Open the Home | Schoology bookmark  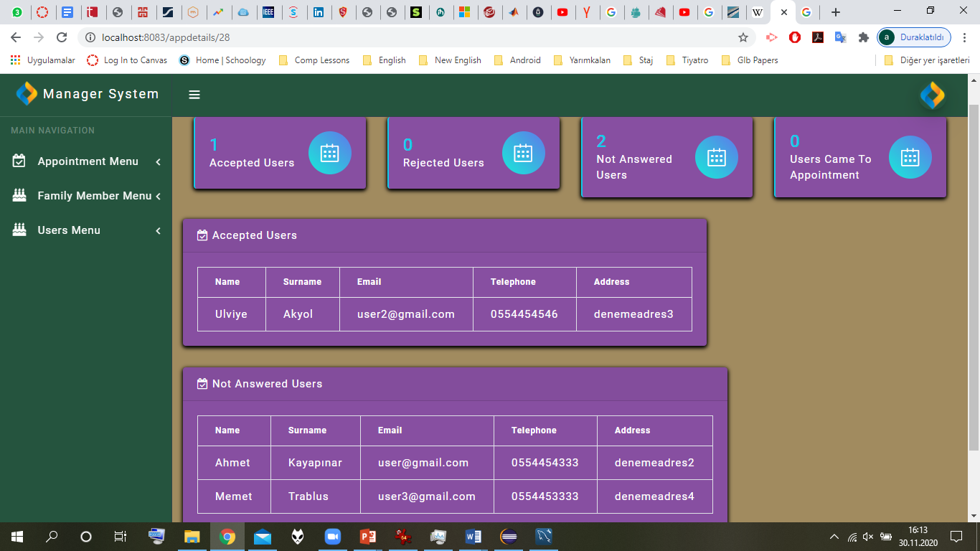(x=222, y=60)
